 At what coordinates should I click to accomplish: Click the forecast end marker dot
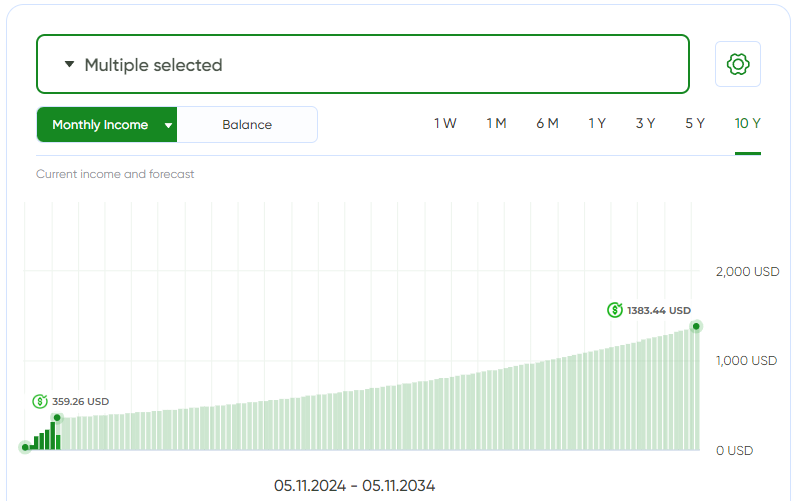click(x=696, y=326)
